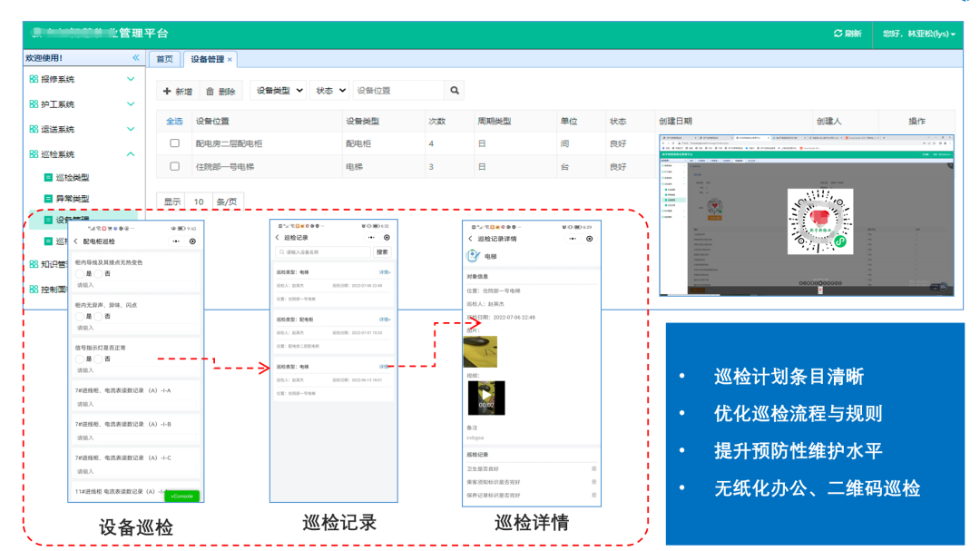The height and width of the screenshot is (551, 980).
Task: Tap the circle target icon on the 巡检记录 screen
Action: pyautogui.click(x=387, y=238)
